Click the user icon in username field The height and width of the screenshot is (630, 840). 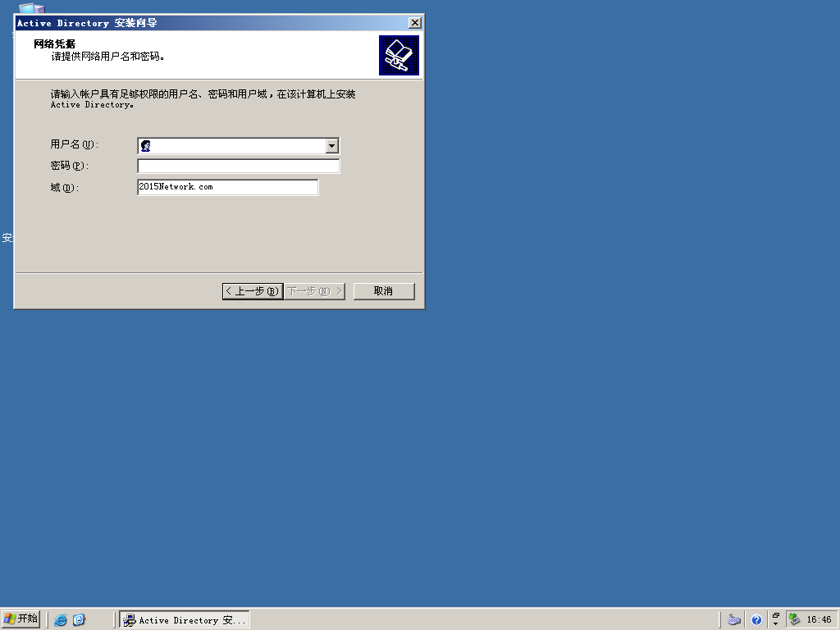(146, 146)
